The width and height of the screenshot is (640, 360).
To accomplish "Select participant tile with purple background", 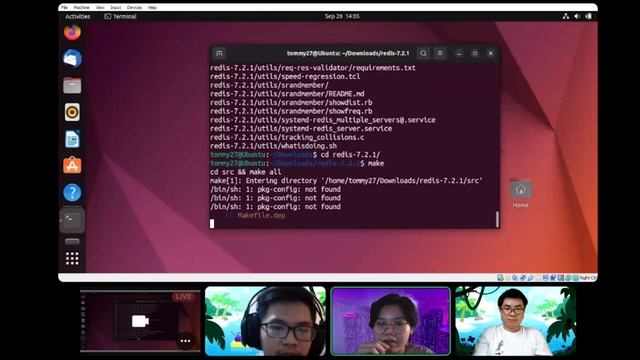I will pos(391,321).
